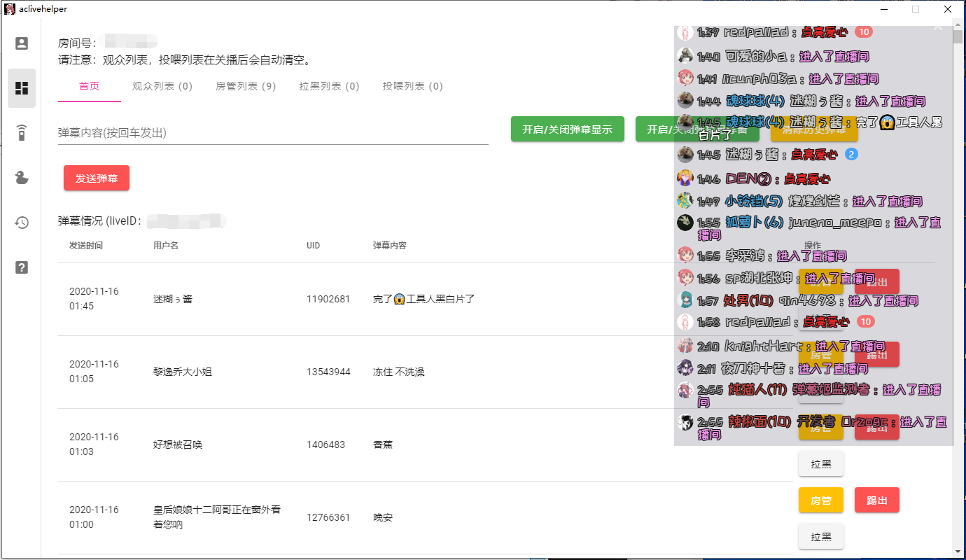966x560 pixels.
Task: Click the blue badge showing 2
Action: [x=851, y=154]
